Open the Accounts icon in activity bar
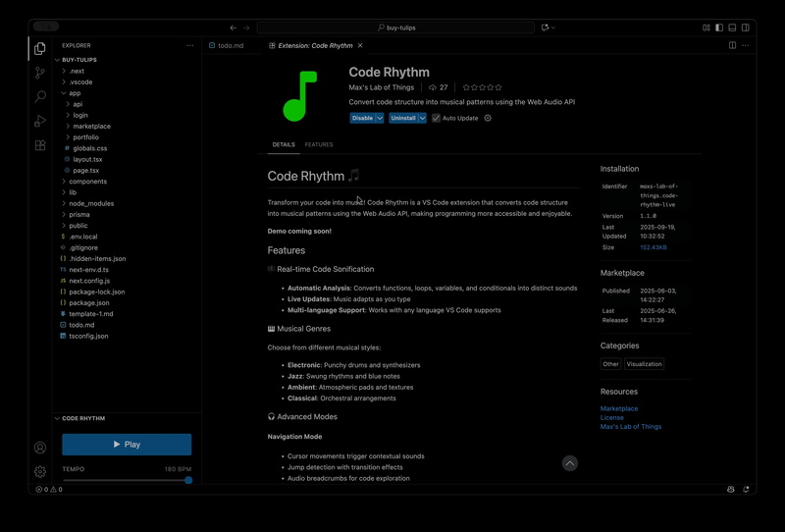Viewport: 785px width, 532px height. tap(40, 448)
